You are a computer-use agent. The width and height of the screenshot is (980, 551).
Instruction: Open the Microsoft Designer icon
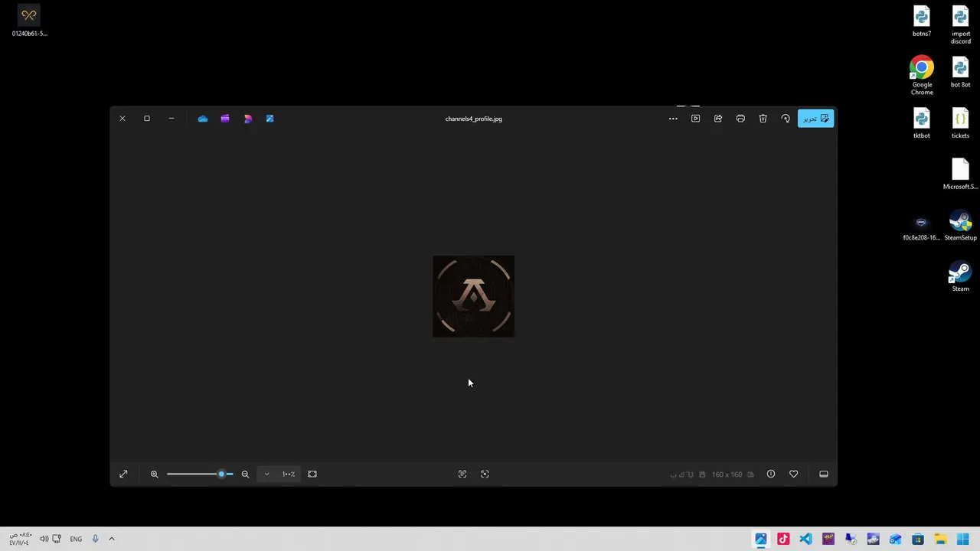(x=247, y=119)
